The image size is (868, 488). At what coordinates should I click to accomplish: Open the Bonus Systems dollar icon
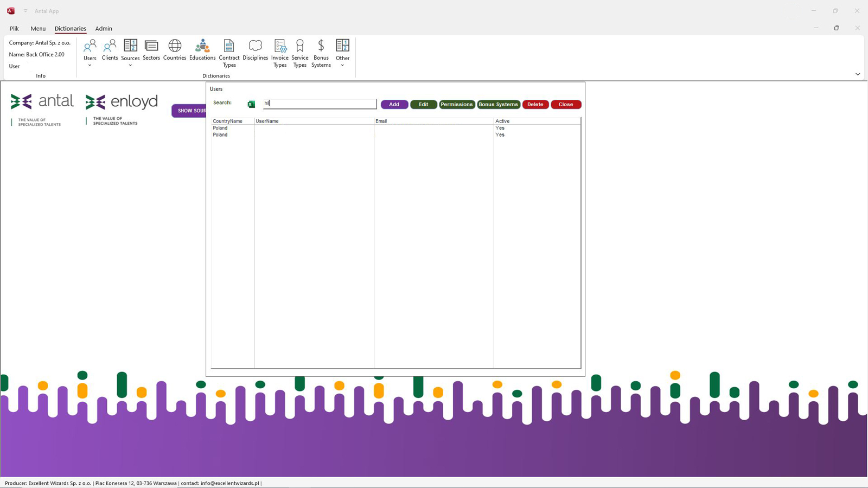tap(321, 53)
